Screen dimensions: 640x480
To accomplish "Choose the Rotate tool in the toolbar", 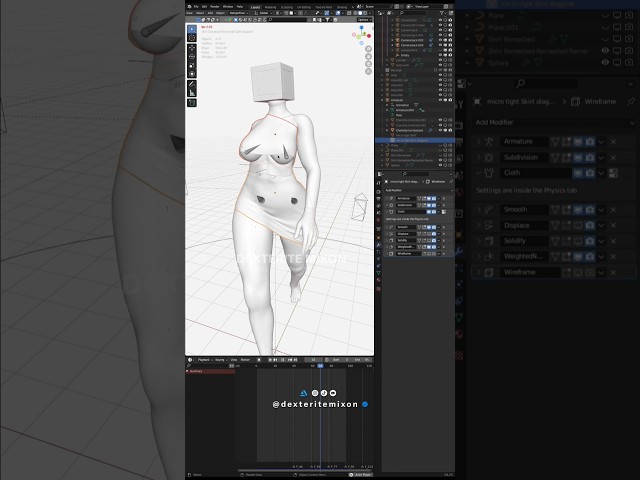I will (x=192, y=56).
